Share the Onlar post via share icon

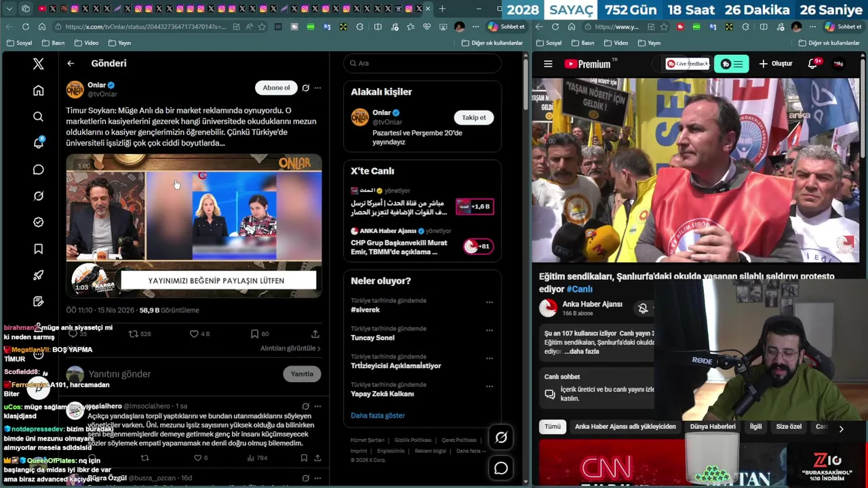coord(315,333)
